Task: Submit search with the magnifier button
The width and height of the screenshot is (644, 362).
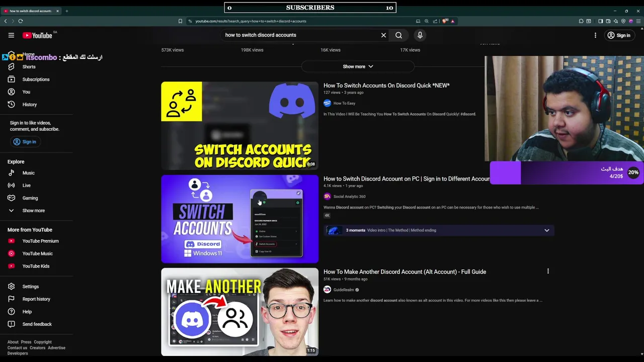Action: [x=398, y=35]
